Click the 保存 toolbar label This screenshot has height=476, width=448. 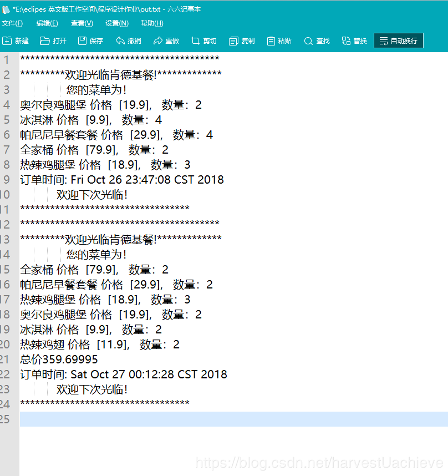click(x=96, y=40)
